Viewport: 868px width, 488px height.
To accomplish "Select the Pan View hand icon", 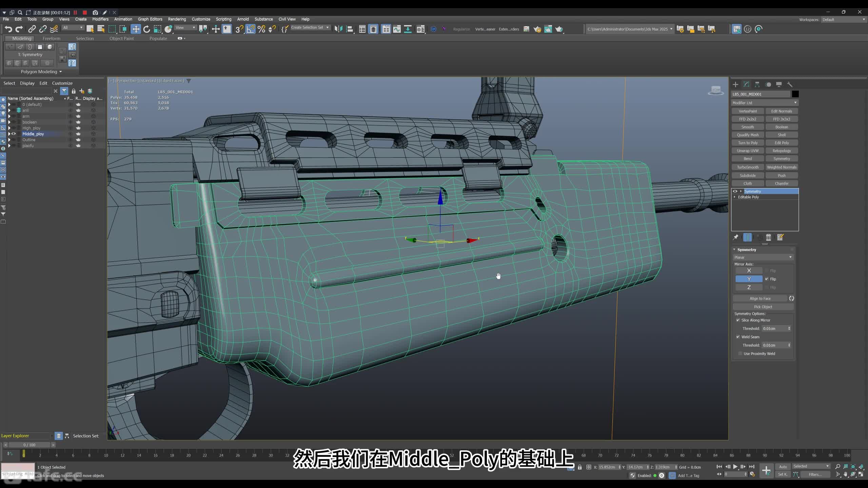I will [846, 474].
